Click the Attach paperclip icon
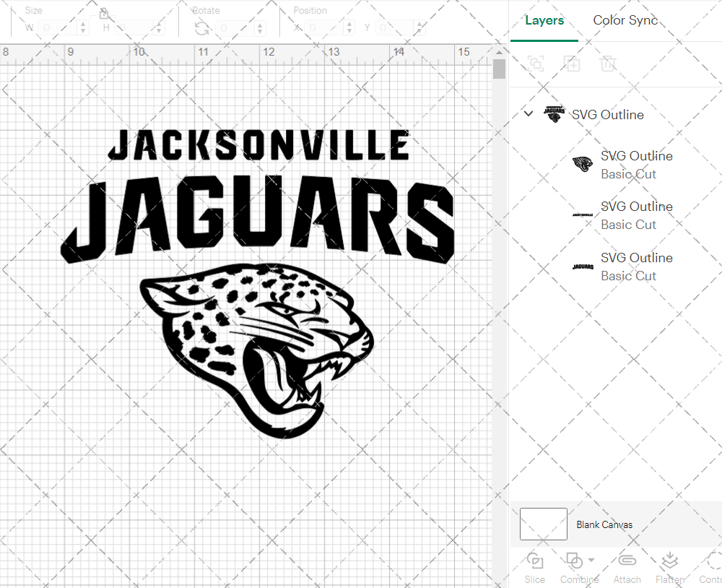Viewport: 722px width, 588px height. point(627,561)
